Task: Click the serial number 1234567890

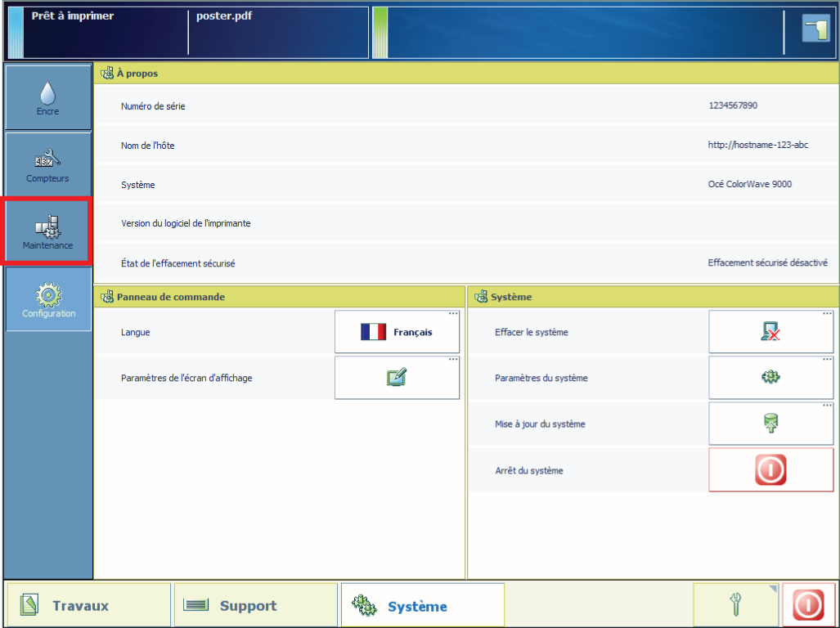Action: coord(733,105)
